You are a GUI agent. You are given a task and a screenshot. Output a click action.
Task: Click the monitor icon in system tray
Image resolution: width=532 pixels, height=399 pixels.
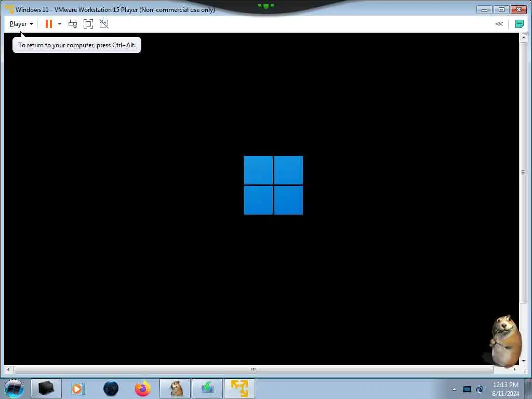[467, 389]
